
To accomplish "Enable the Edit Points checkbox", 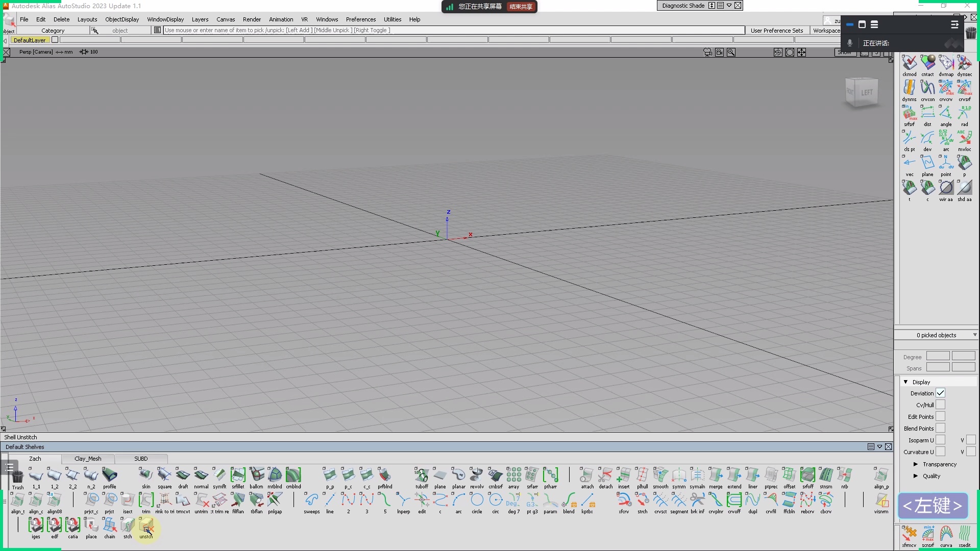I will [x=940, y=416].
